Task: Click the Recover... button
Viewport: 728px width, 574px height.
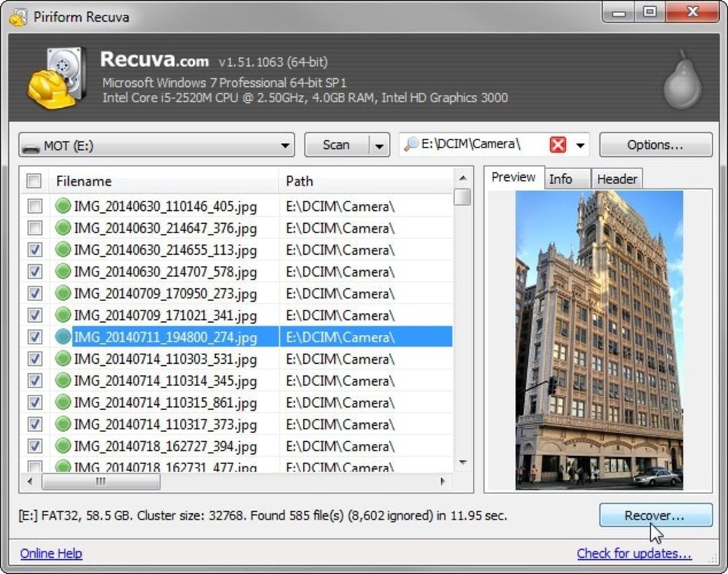Action: click(656, 515)
